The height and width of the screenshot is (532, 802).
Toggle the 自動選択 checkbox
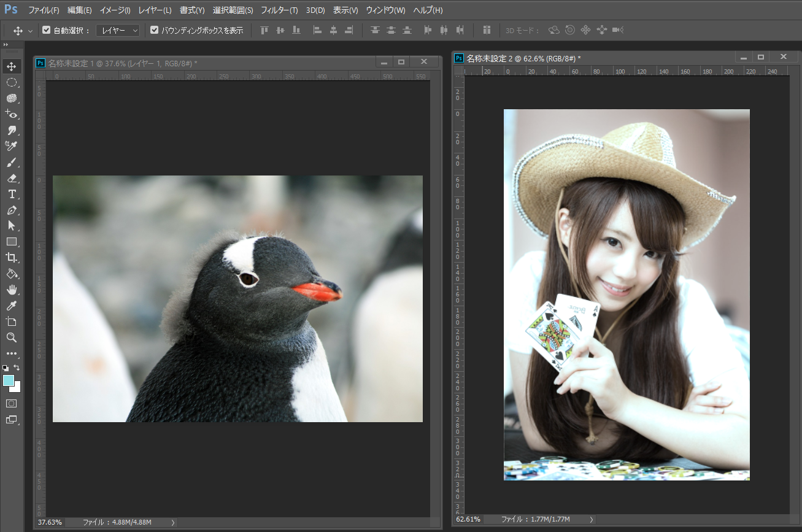point(46,30)
